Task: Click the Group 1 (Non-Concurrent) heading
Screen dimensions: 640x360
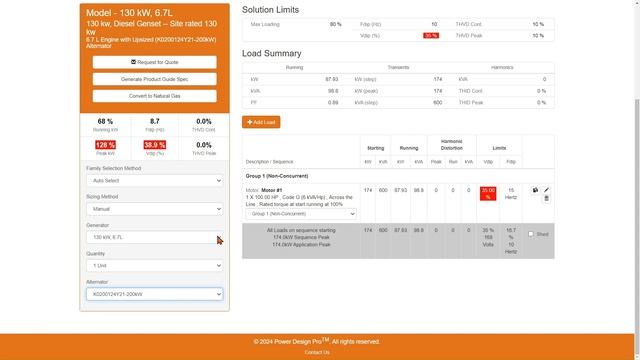Action: click(x=277, y=176)
